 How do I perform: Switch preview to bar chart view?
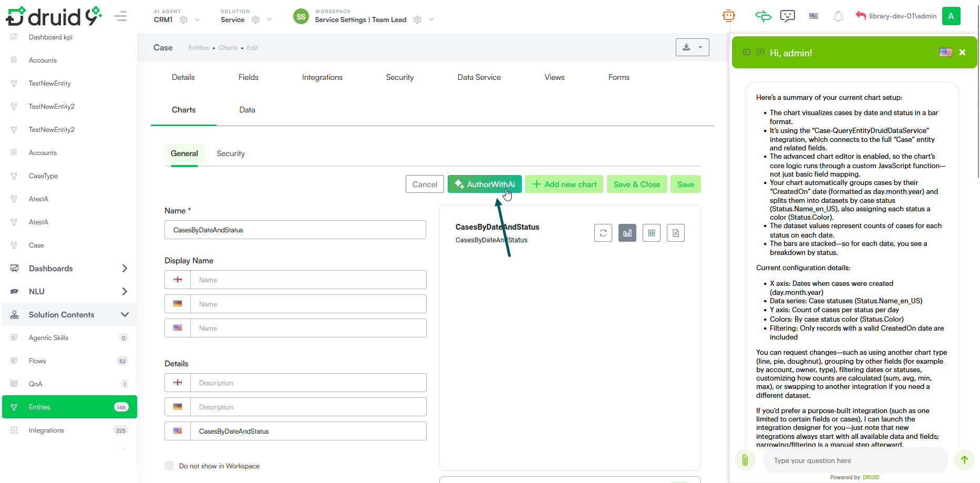pos(627,233)
